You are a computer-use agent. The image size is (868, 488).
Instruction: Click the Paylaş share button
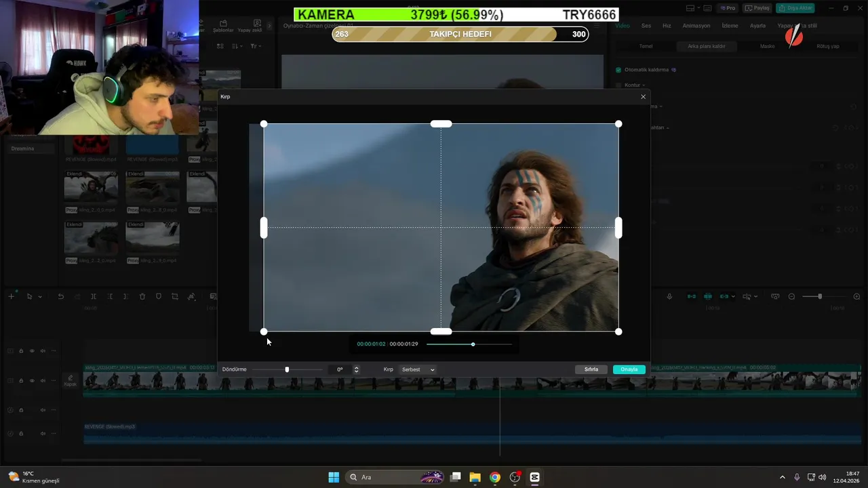click(757, 8)
